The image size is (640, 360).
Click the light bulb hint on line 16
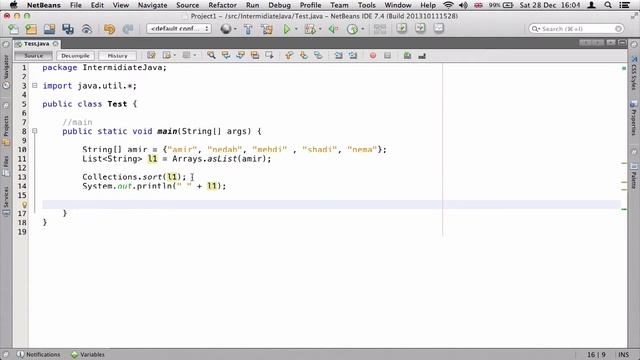(x=24, y=204)
